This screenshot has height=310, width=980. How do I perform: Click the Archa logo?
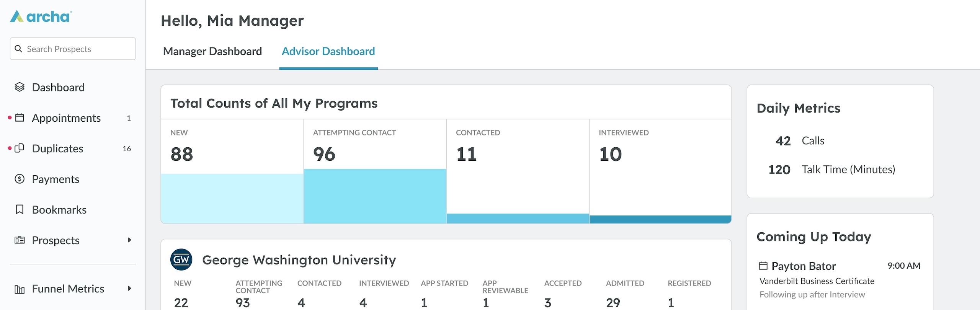click(x=41, y=16)
